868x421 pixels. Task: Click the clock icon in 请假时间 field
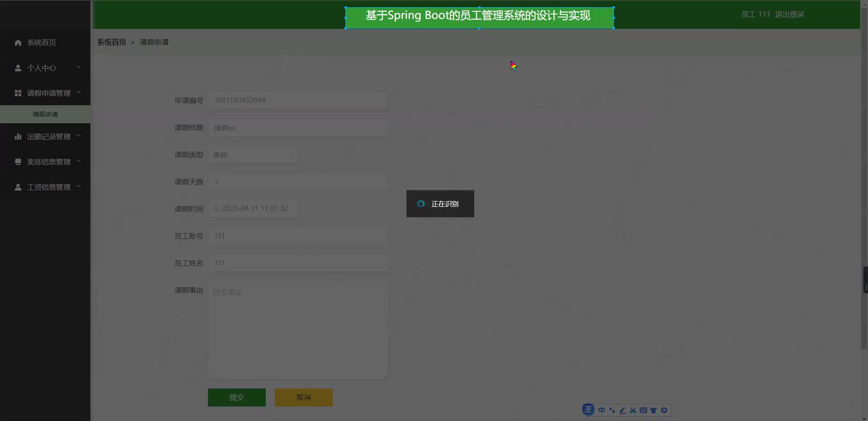216,208
